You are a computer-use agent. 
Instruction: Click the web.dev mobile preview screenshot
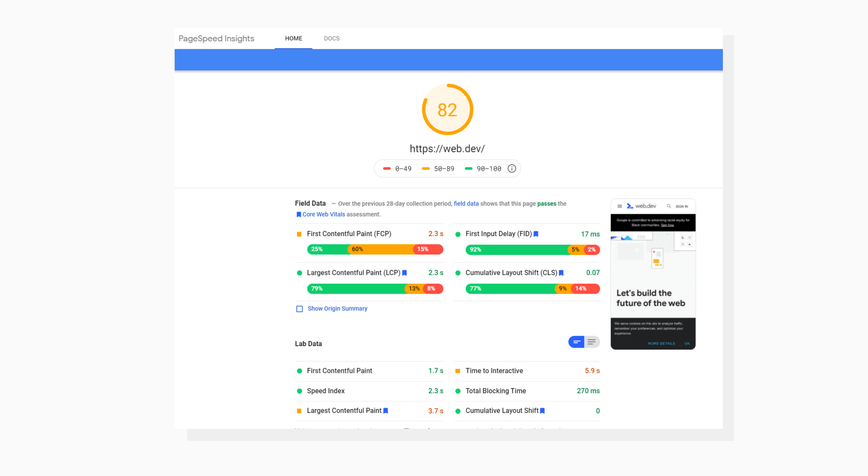[653, 274]
